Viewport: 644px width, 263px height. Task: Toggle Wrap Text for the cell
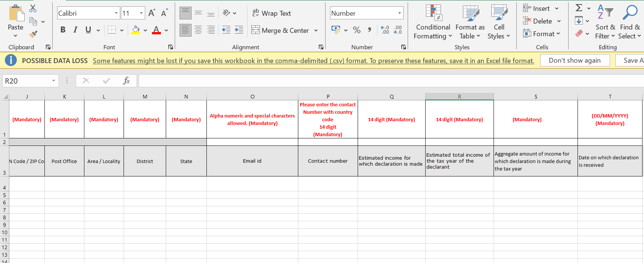point(271,13)
